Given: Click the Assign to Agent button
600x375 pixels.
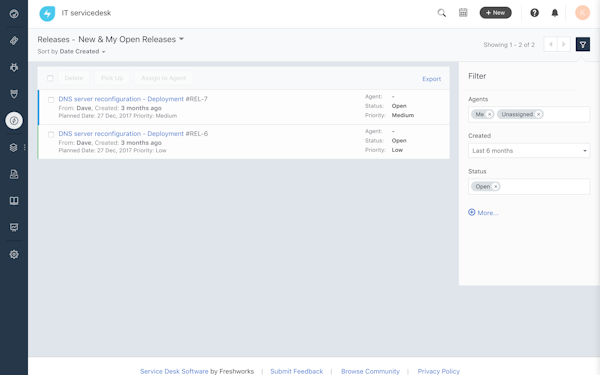Looking at the screenshot, I should click(163, 78).
